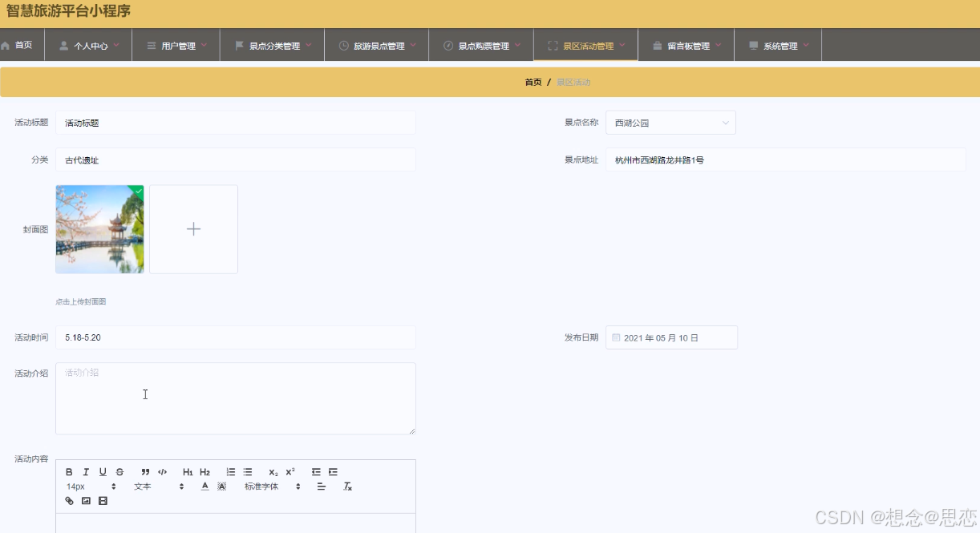Expand the 景区活动管理 menu

click(x=586, y=46)
